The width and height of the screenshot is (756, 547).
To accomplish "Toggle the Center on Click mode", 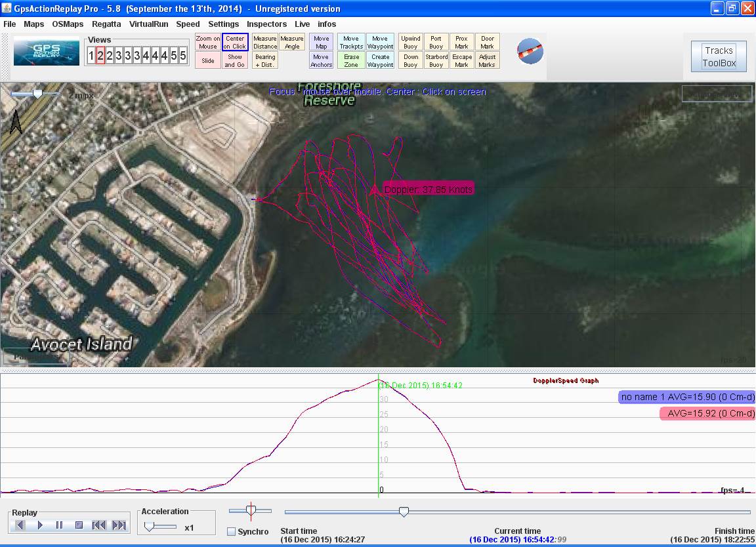I will (x=235, y=42).
